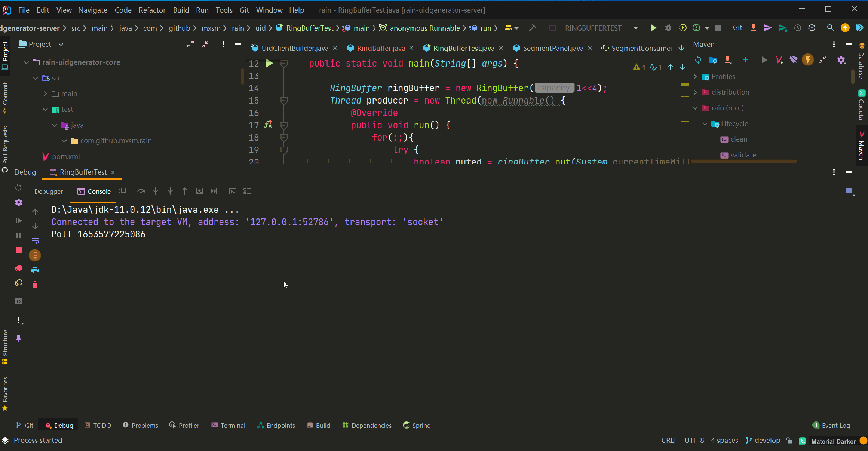
Task: Open Search Everywhere with the magnifier icon
Action: pyautogui.click(x=830, y=28)
